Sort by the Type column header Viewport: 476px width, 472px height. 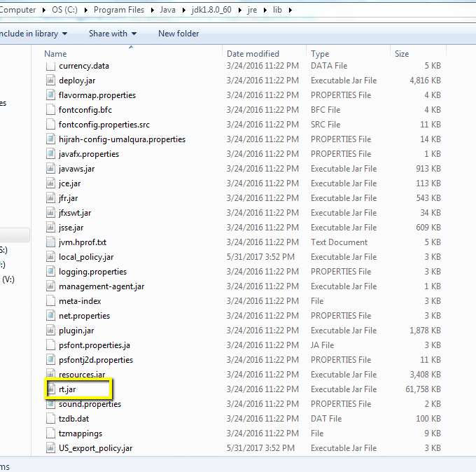pyautogui.click(x=320, y=54)
